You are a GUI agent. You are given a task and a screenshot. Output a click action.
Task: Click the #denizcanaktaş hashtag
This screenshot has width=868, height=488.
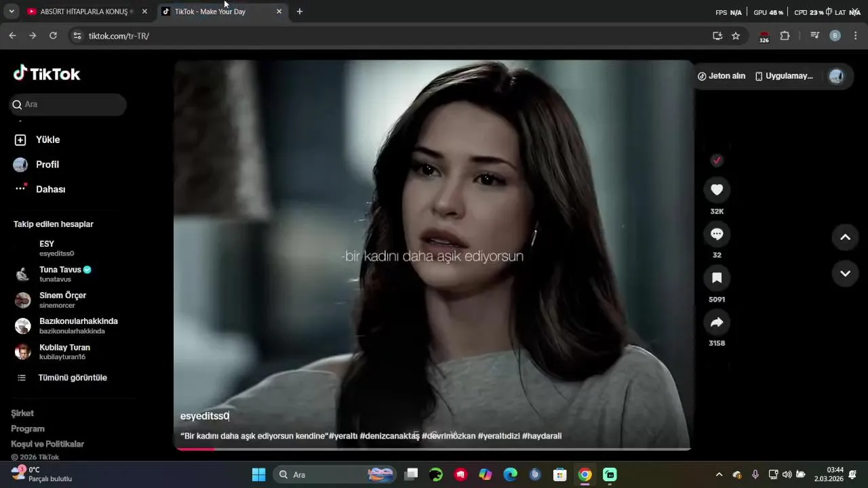coord(389,436)
